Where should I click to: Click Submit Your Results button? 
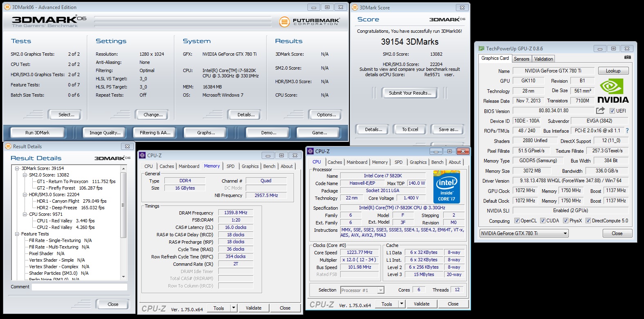(410, 93)
